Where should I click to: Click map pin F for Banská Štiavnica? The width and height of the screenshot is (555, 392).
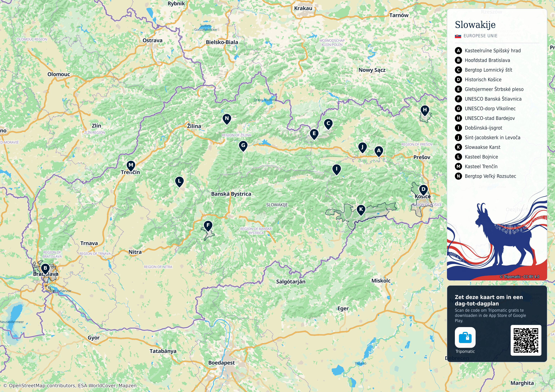coord(208,226)
